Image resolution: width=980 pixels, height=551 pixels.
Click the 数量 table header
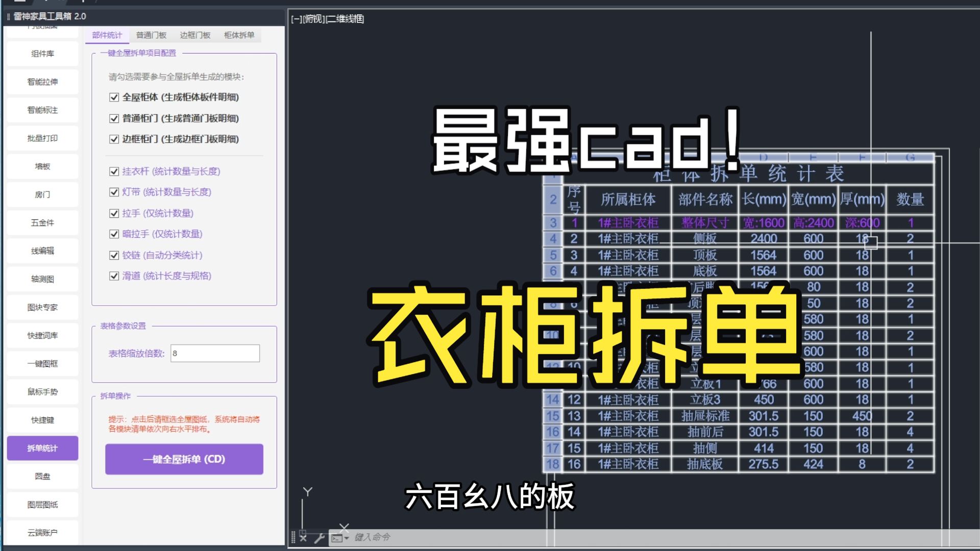pos(910,199)
